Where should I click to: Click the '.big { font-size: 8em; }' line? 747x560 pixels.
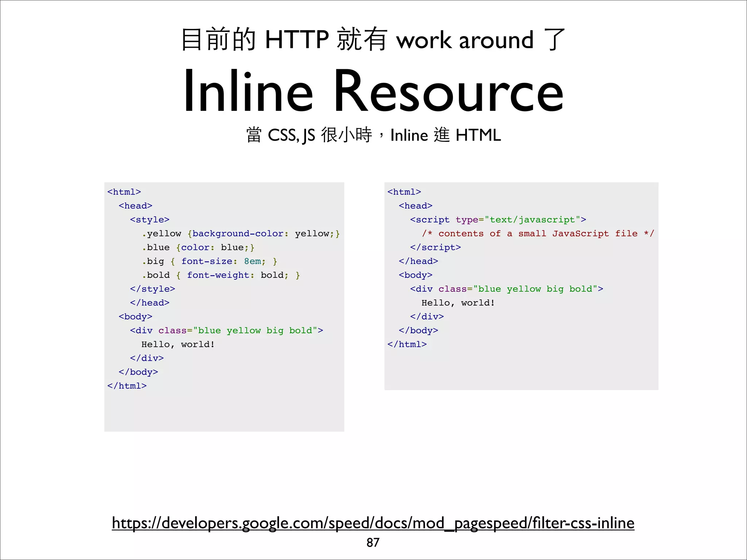pyautogui.click(x=210, y=261)
